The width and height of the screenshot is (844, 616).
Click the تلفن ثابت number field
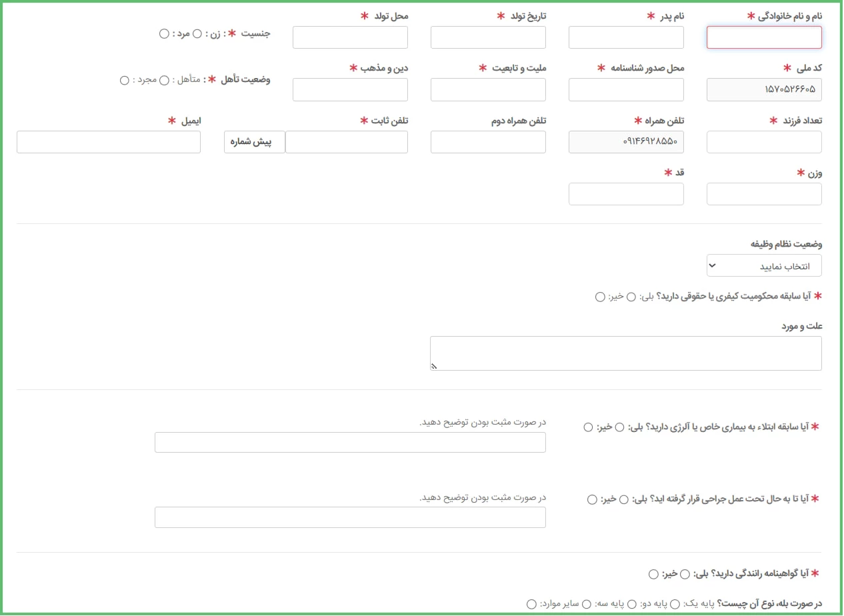click(x=347, y=143)
